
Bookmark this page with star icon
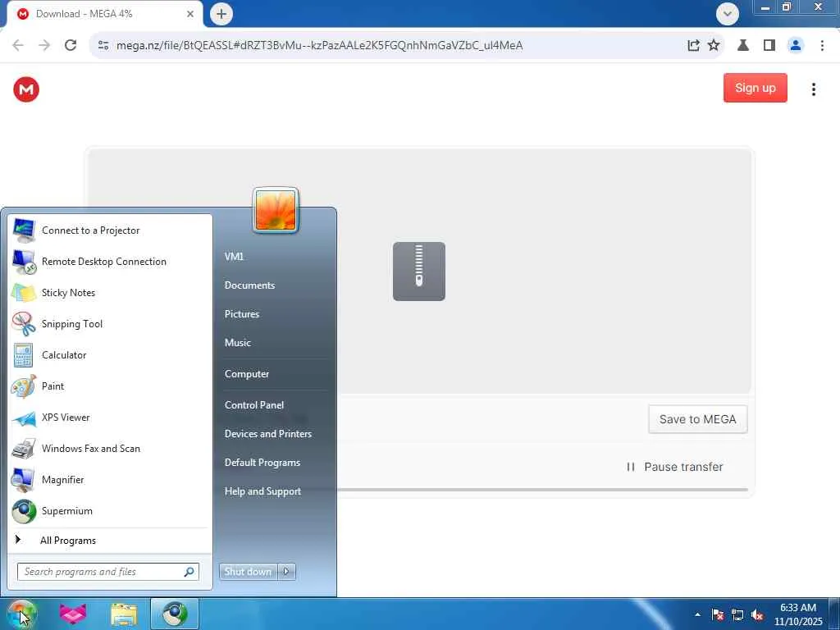[714, 45]
